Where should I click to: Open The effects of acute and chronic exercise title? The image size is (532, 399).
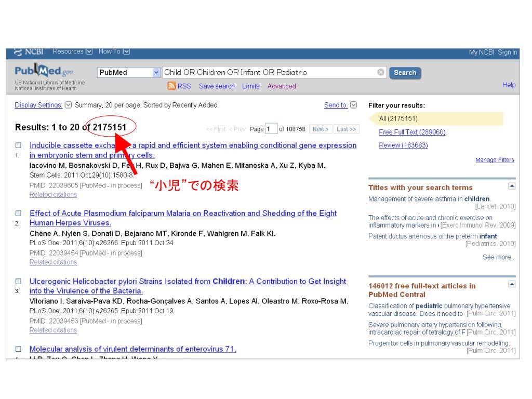[430, 221]
